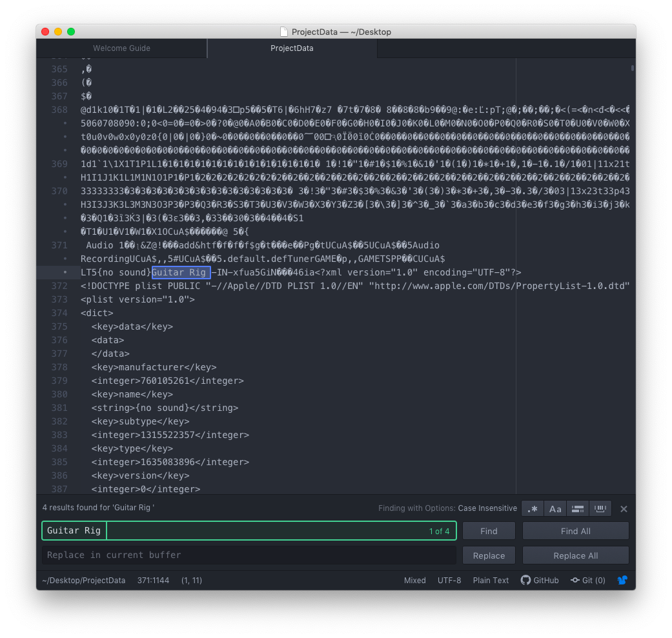Focus the Replace in current buffer field
The width and height of the screenshot is (672, 638).
pyautogui.click(x=249, y=555)
